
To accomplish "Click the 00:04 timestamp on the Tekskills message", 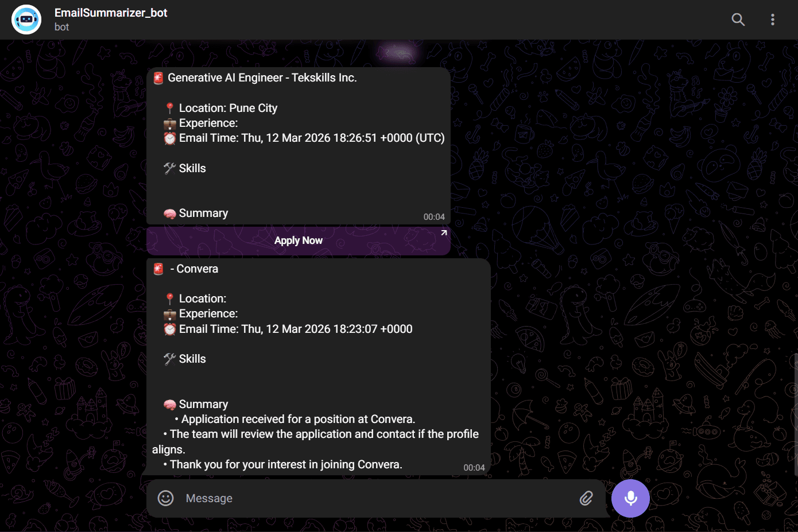I will pyautogui.click(x=434, y=217).
